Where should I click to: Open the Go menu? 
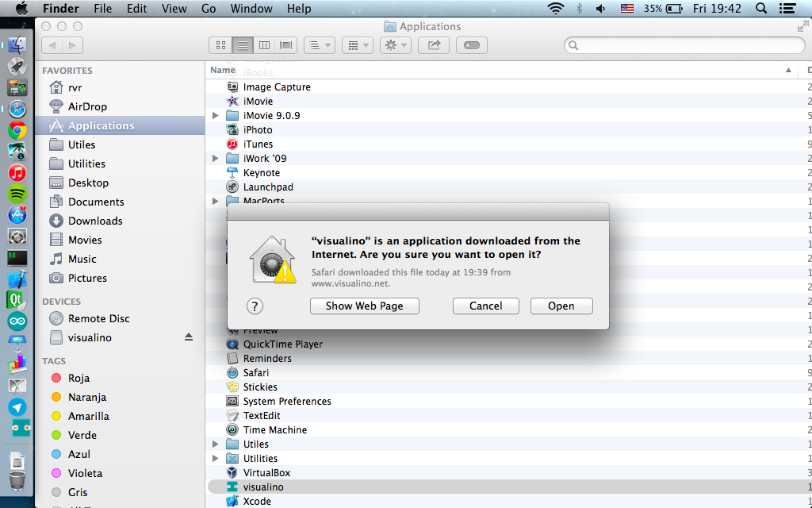click(x=209, y=8)
